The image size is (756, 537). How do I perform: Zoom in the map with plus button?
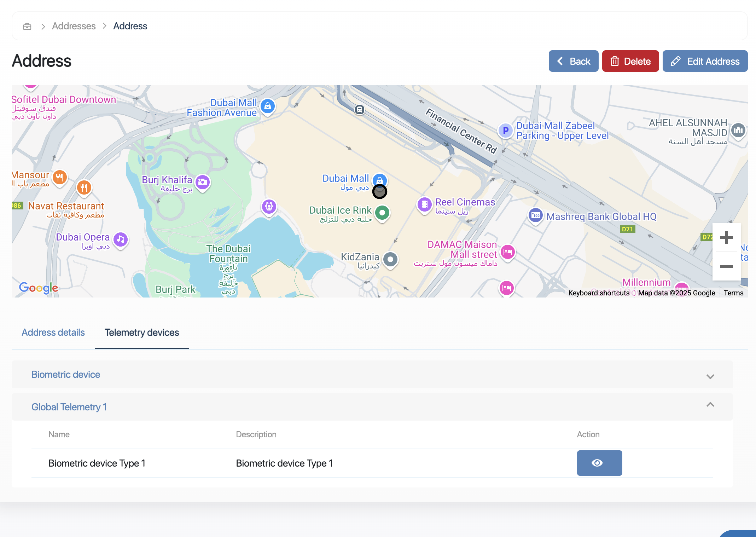tap(726, 237)
